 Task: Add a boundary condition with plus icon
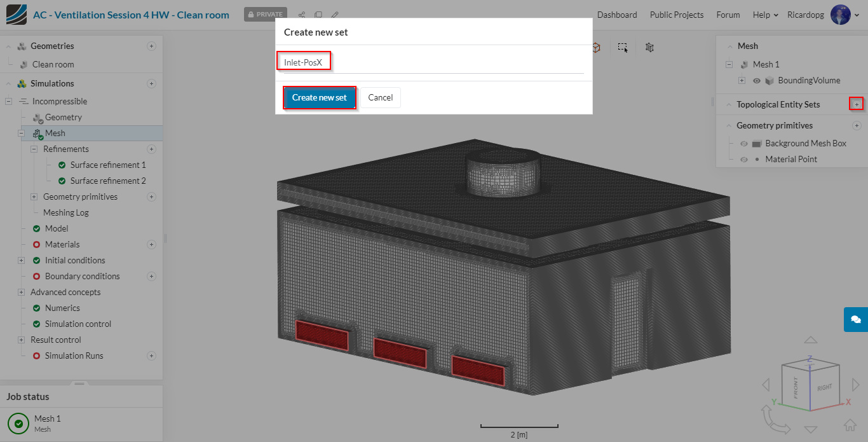(151, 276)
